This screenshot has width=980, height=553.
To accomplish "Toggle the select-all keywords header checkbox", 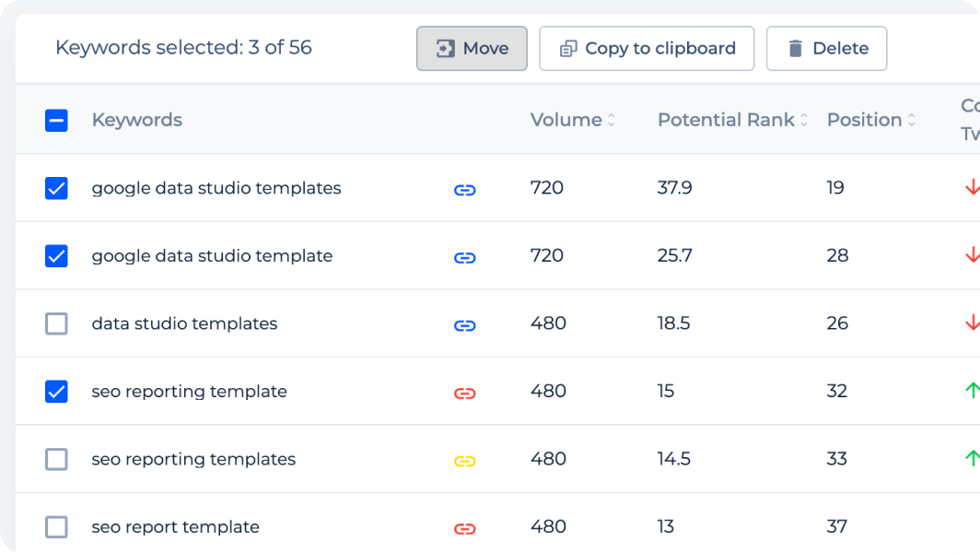I will point(56,120).
